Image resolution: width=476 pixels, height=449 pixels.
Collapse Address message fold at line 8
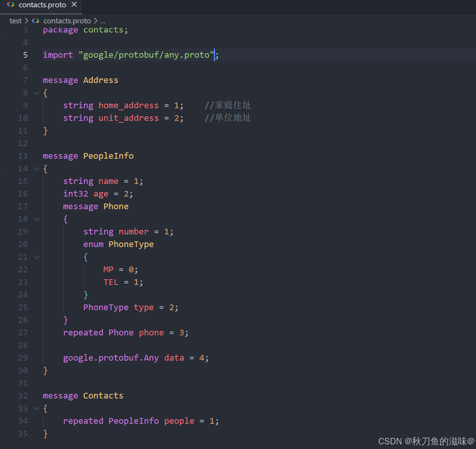pyautogui.click(x=37, y=93)
